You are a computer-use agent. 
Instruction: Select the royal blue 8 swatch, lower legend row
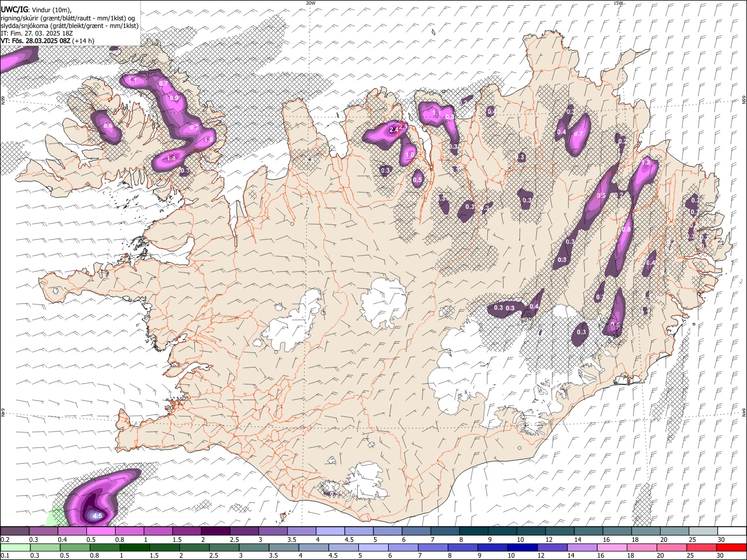click(x=463, y=547)
